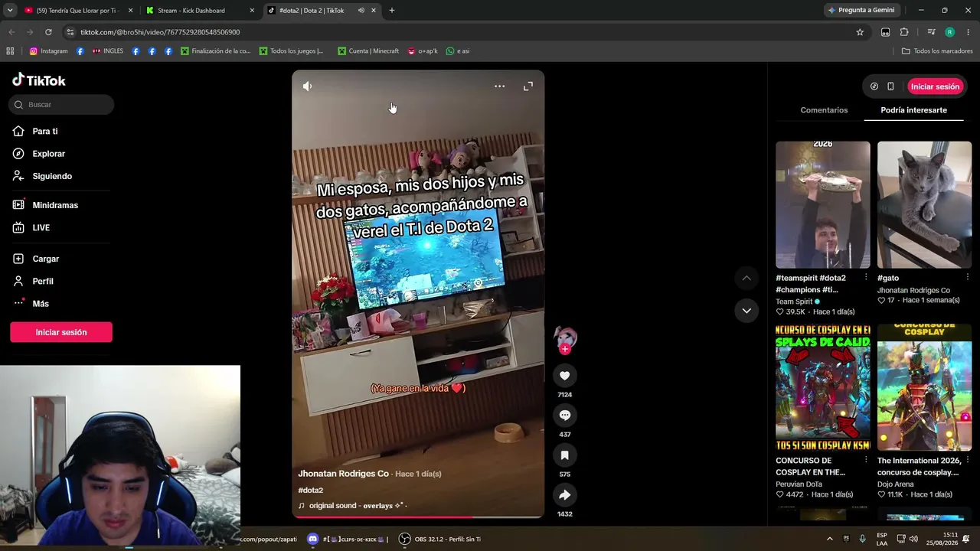
Task: Open the get-app phone icon in header
Action: pos(890,86)
